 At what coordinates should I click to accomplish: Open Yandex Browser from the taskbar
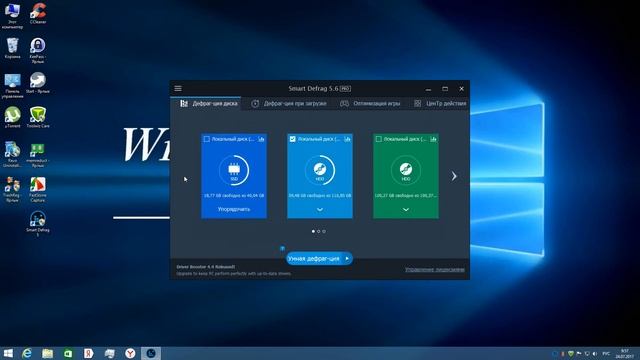coord(130,353)
